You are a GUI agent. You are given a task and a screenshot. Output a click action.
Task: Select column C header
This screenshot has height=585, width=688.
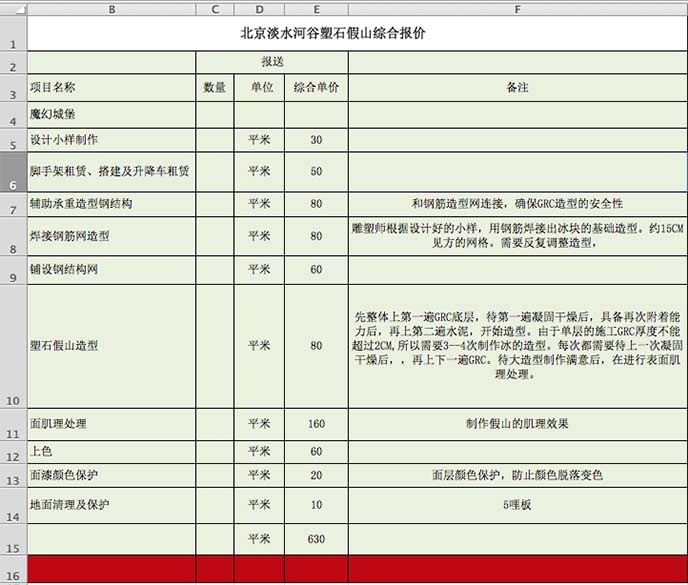coord(215,9)
